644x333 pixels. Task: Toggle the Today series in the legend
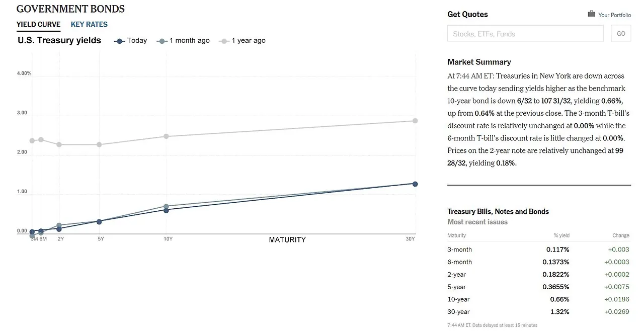pyautogui.click(x=130, y=40)
